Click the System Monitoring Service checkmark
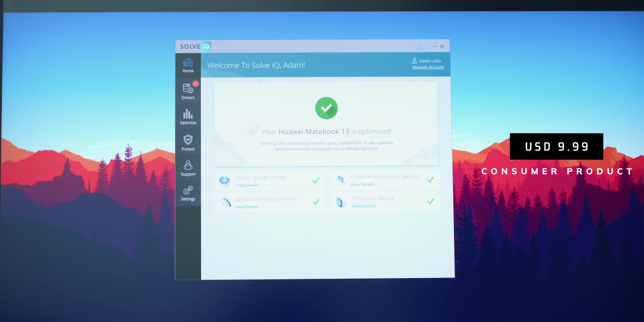The height and width of the screenshot is (322, 644). [316, 202]
